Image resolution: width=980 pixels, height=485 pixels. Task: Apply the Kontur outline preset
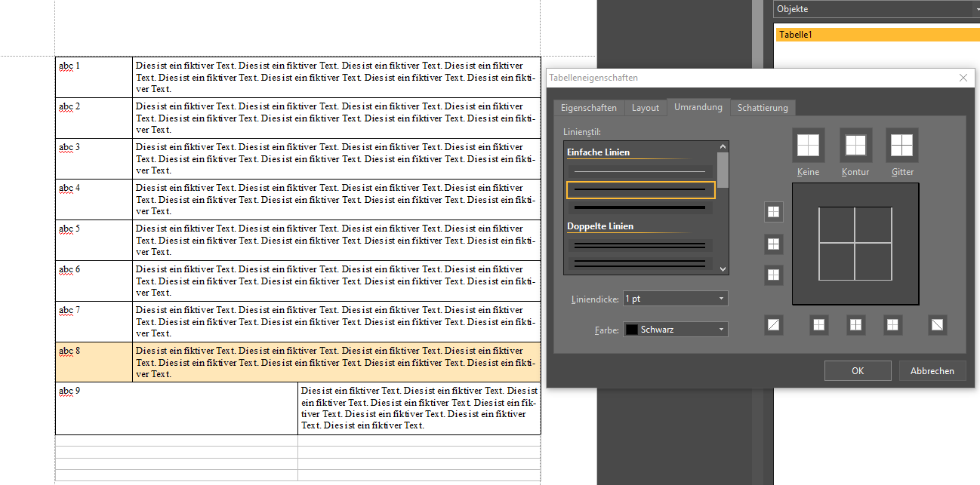pyautogui.click(x=855, y=145)
